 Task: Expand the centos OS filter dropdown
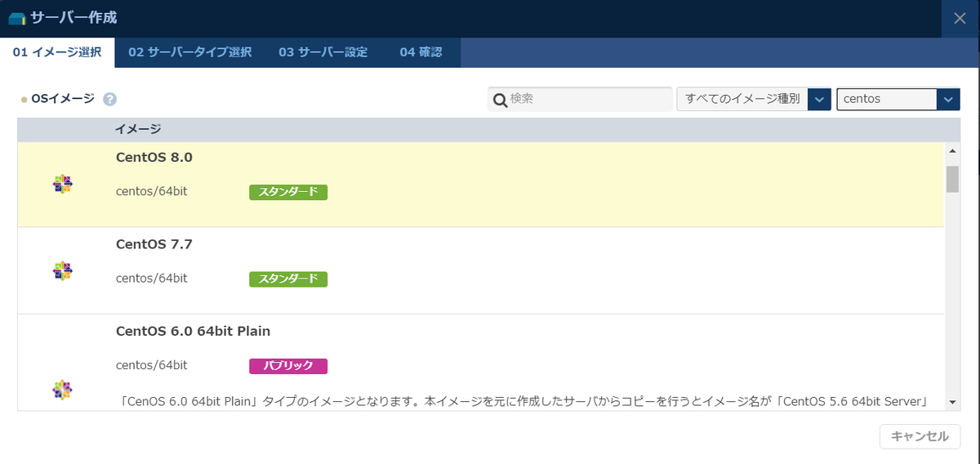pyautogui.click(x=898, y=99)
